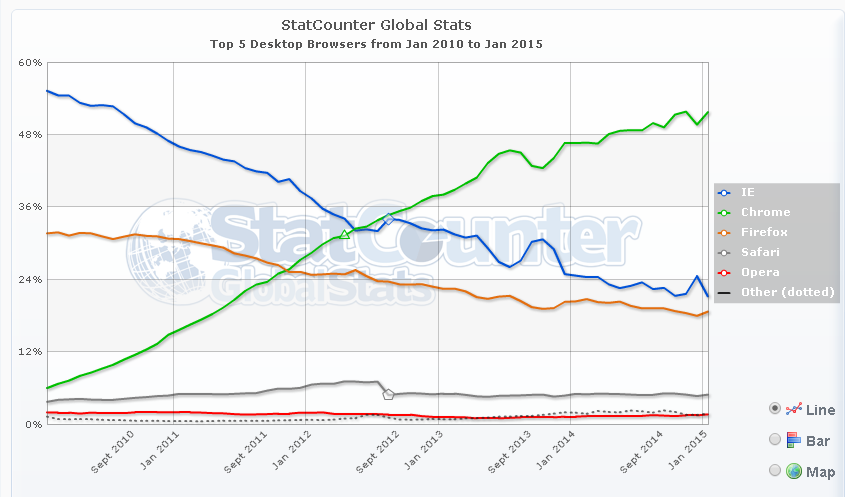Toggle the Chrome series legend label
The height and width of the screenshot is (497, 853).
tap(765, 212)
